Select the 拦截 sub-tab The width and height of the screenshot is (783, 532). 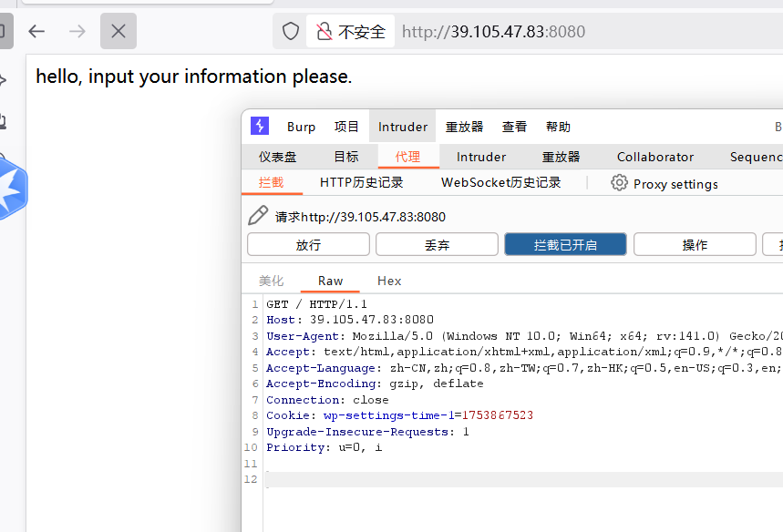click(271, 183)
